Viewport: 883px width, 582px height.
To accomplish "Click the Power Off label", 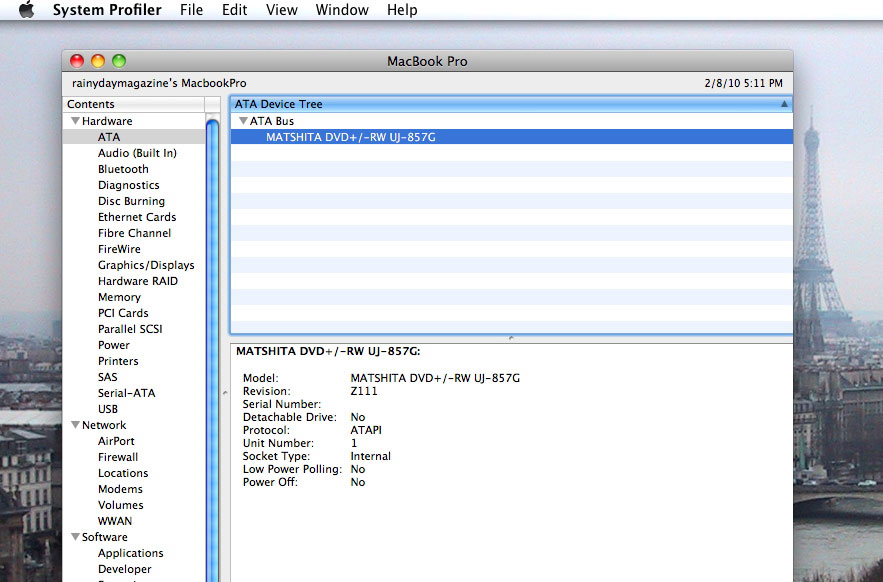I will point(270,482).
